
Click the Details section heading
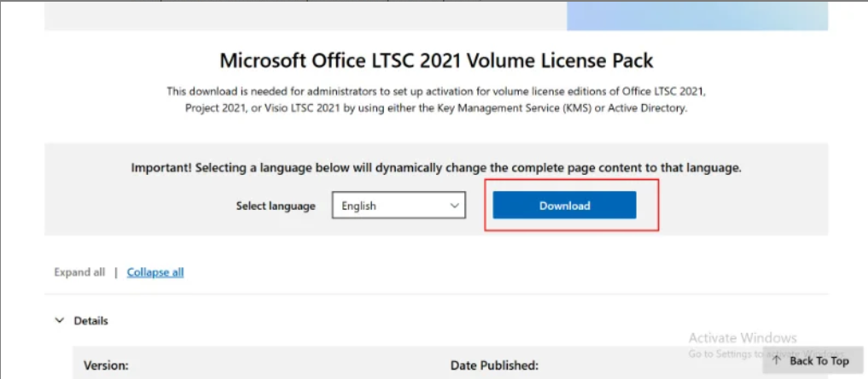[90, 321]
